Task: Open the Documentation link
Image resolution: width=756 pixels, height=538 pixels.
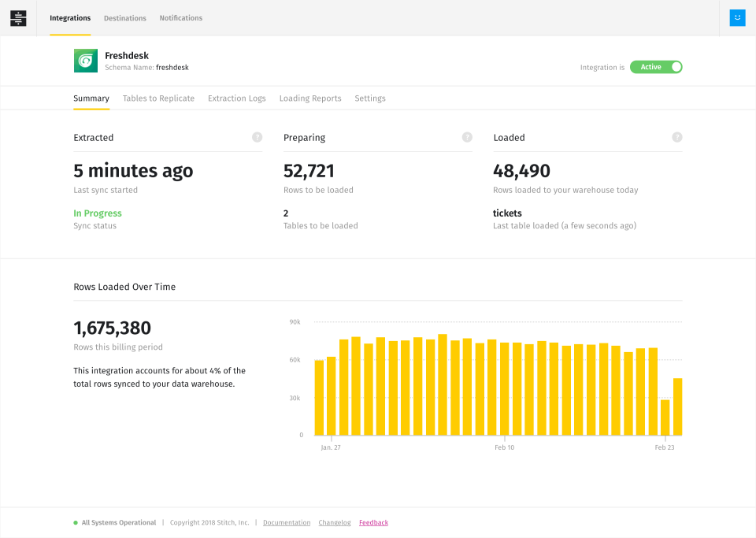Action: click(287, 523)
